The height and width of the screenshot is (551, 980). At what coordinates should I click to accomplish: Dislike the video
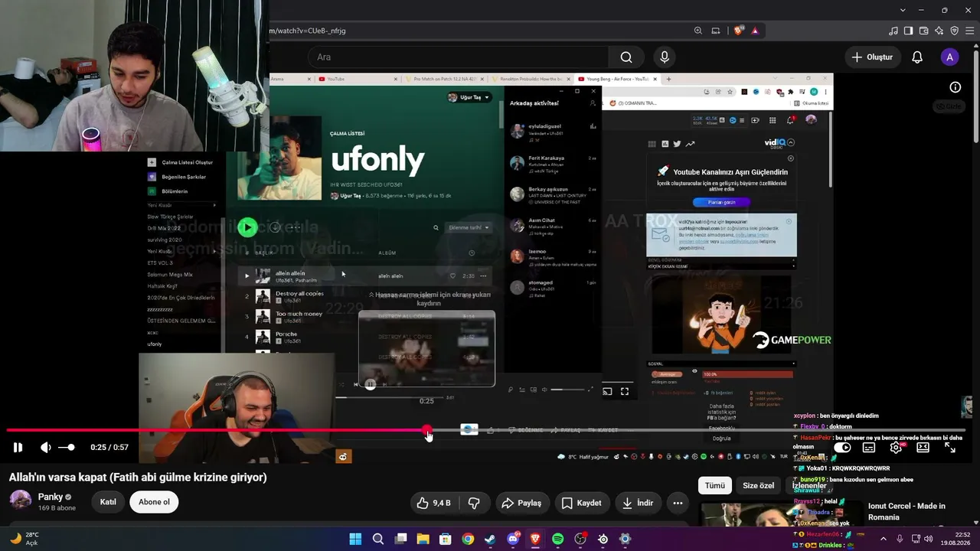tap(474, 503)
